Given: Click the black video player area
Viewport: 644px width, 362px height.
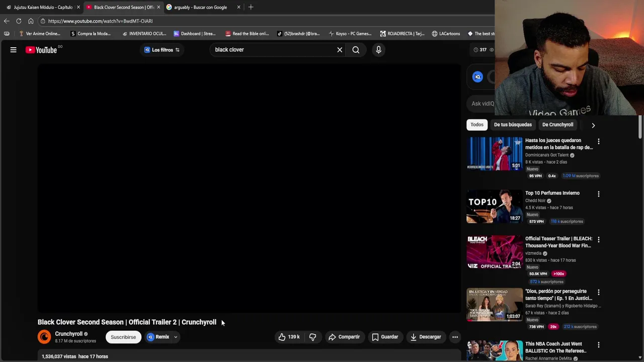Looking at the screenshot, I should (249, 189).
